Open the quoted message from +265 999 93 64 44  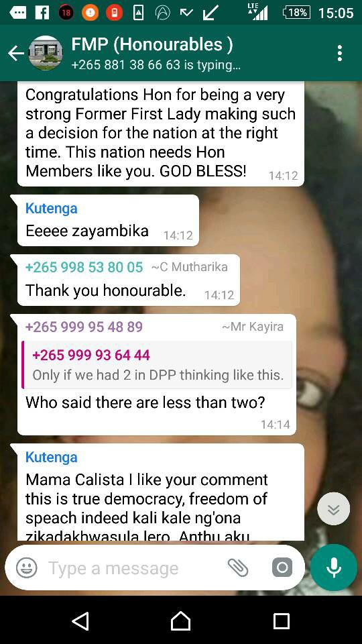pyautogui.click(x=157, y=365)
